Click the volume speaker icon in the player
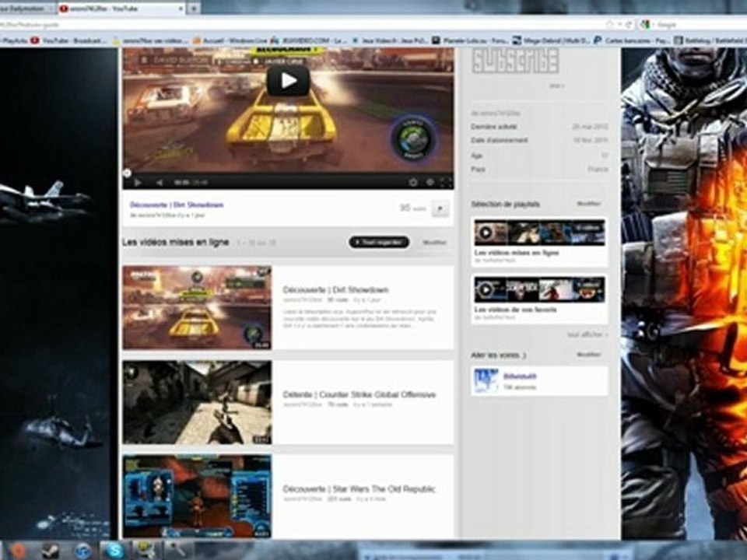Image resolution: width=747 pixels, height=560 pixels. click(159, 182)
